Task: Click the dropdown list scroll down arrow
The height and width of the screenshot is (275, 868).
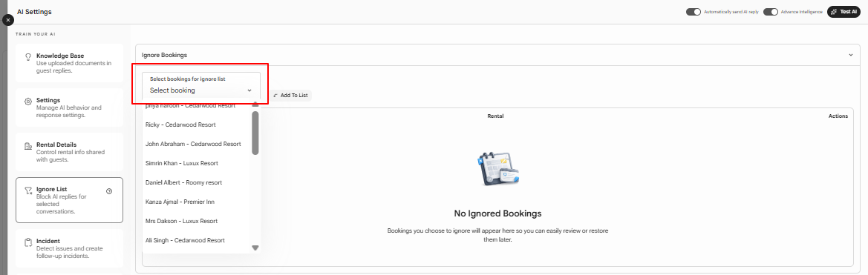Action: tap(255, 248)
